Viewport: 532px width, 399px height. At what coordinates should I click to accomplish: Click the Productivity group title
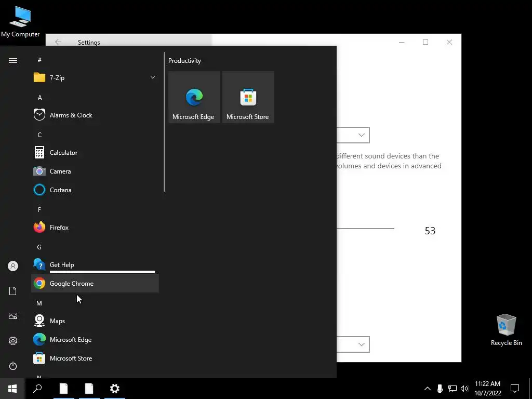(x=184, y=61)
